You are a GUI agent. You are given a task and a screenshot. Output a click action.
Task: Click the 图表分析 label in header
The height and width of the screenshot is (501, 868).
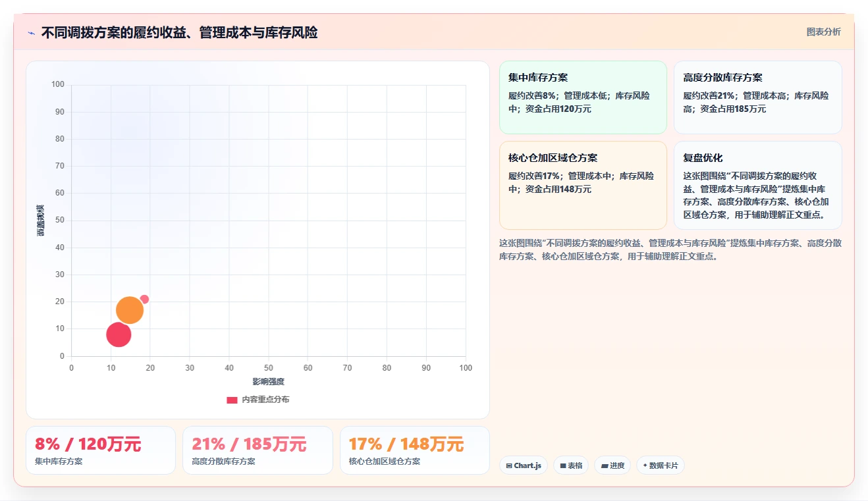823,32
